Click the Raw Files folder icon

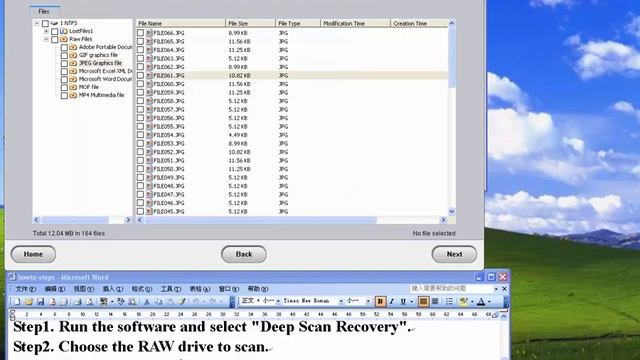64,39
